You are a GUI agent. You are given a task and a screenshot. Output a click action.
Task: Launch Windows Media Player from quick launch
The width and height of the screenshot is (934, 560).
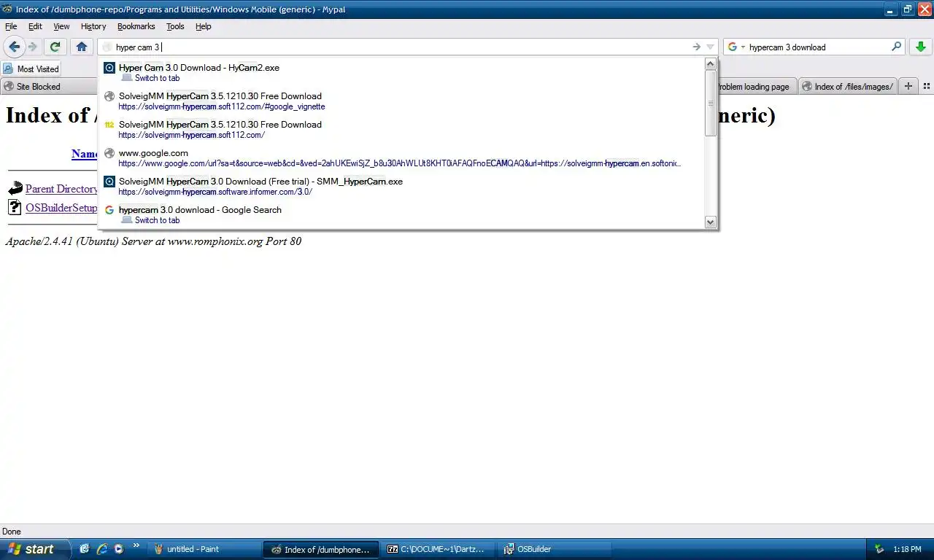[x=118, y=549]
